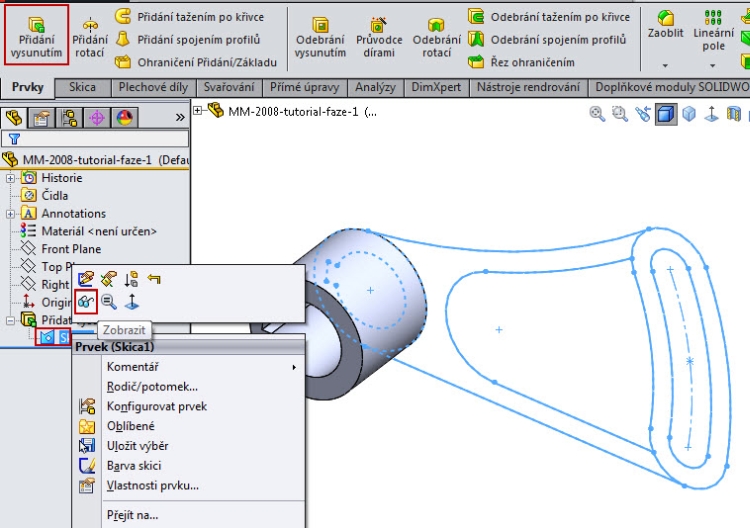Viewport: 750px width, 528px height.
Task: Open DimXpertManager panel icon
Action: click(x=97, y=117)
